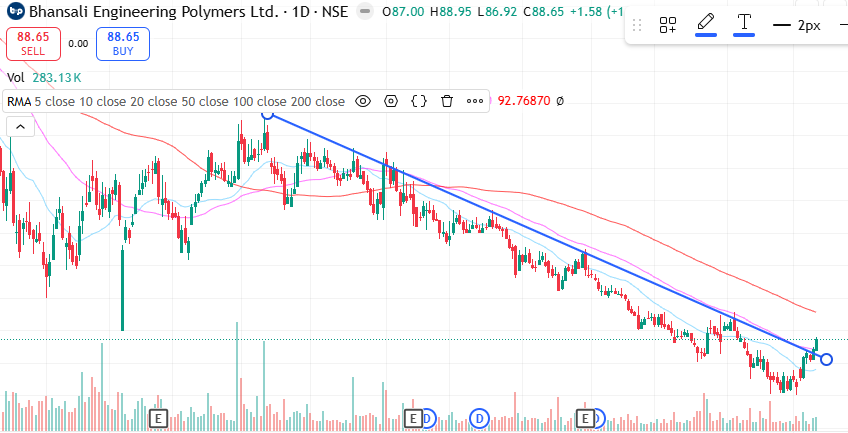Click the 92.76870 RMA value
The image size is (848, 433).
click(x=524, y=101)
